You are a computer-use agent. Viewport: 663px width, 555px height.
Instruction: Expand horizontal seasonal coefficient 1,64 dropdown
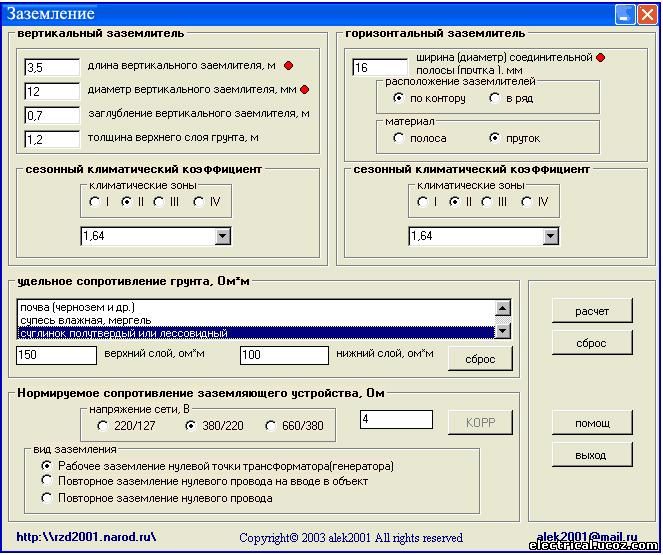click(549, 237)
